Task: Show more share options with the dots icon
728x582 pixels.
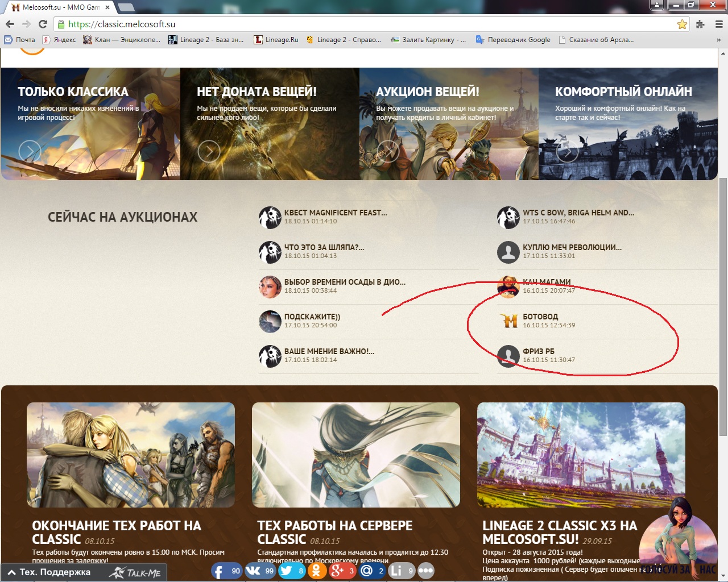Action: (426, 571)
